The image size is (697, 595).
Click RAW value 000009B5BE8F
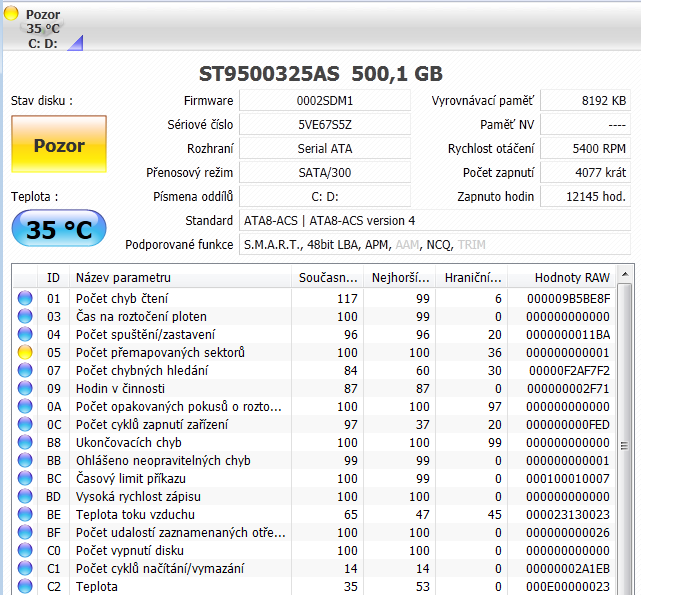(569, 299)
